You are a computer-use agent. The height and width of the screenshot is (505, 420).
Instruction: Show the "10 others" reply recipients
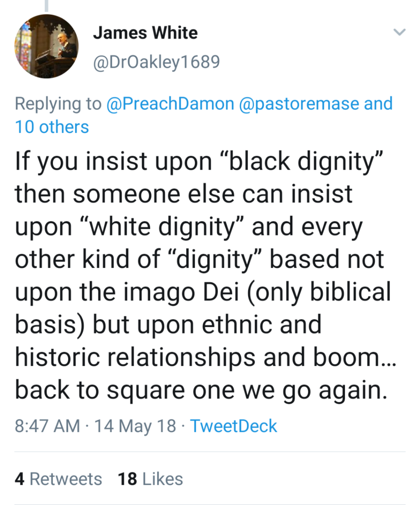52,127
